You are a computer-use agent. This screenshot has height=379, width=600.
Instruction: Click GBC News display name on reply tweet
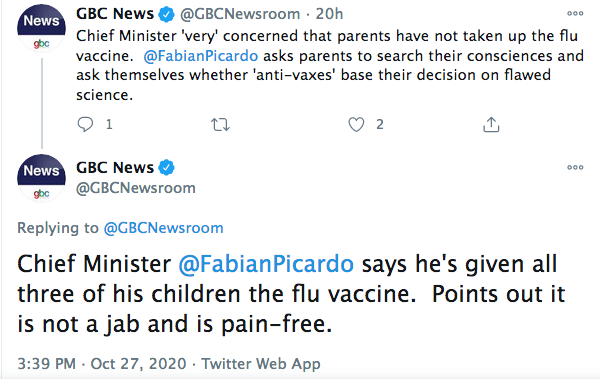pyautogui.click(x=115, y=168)
